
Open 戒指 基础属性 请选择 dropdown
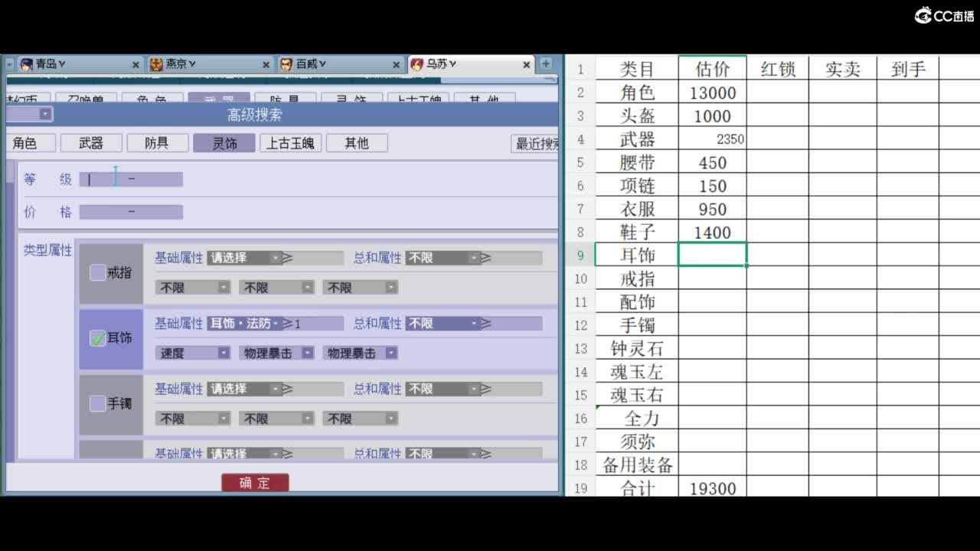point(244,258)
